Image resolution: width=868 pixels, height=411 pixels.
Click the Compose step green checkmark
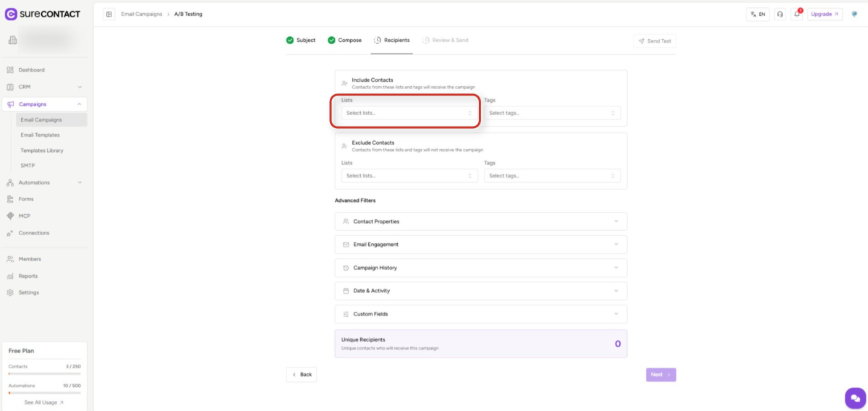pyautogui.click(x=331, y=41)
